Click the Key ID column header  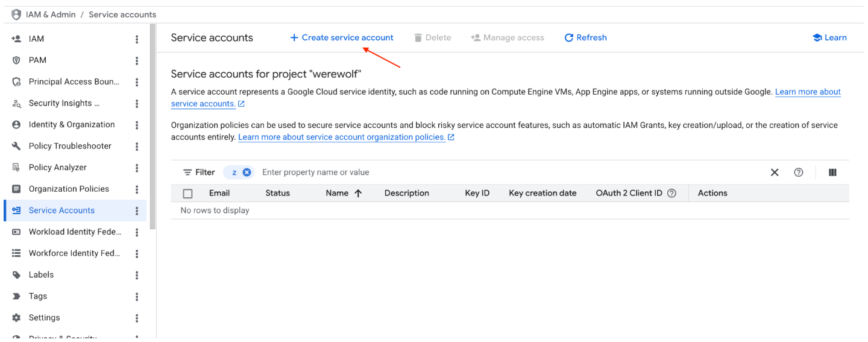click(477, 193)
